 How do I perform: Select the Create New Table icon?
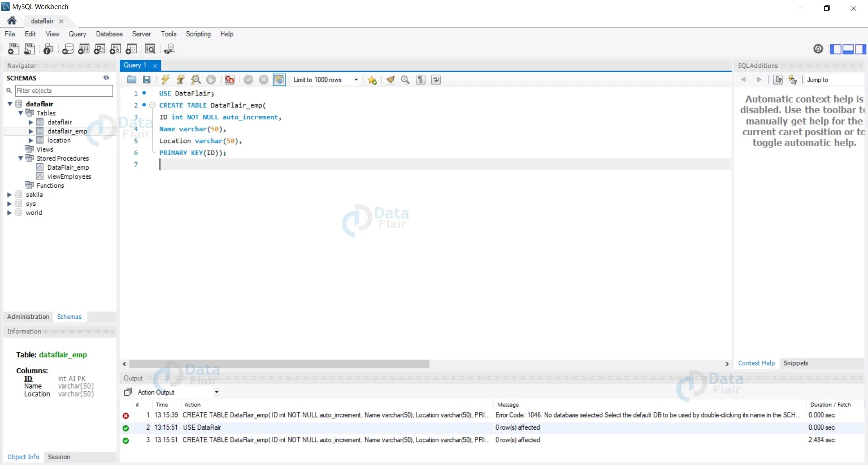tap(84, 49)
